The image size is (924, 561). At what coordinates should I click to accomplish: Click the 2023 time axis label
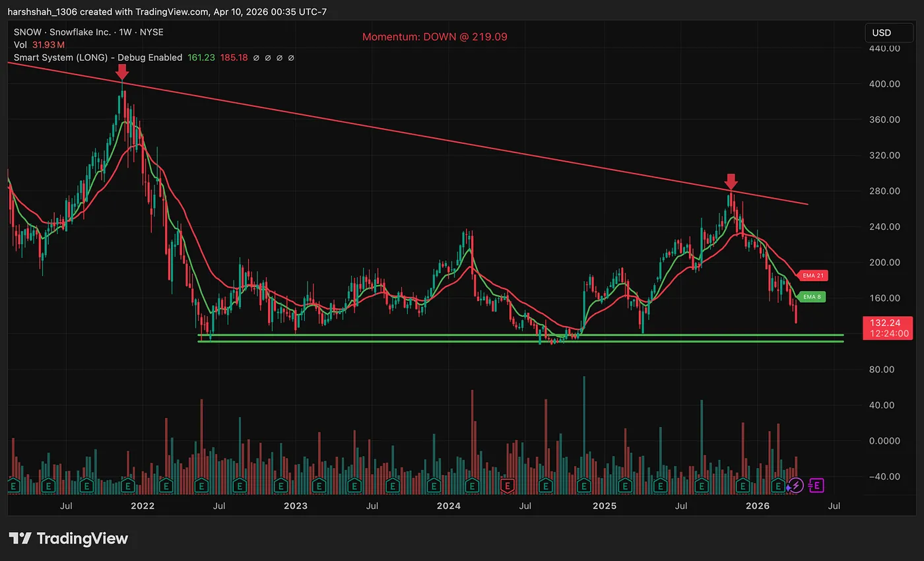tap(296, 506)
